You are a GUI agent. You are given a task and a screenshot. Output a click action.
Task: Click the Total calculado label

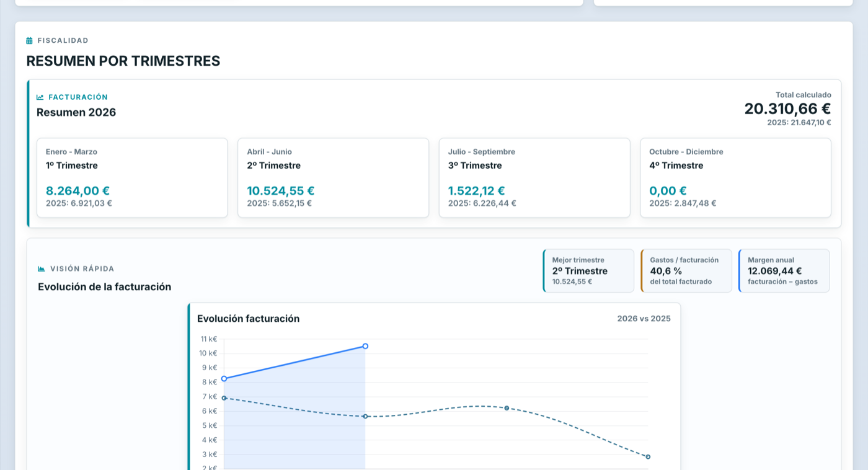pos(804,95)
